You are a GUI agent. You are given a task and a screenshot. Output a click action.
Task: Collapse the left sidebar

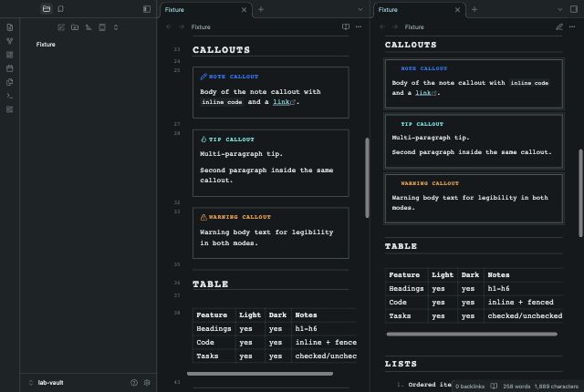(147, 9)
